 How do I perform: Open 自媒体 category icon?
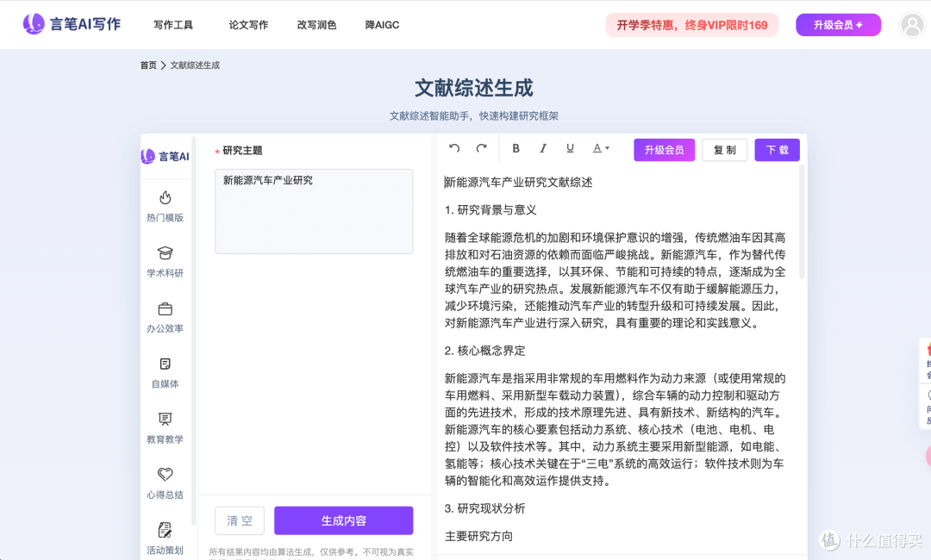pyautogui.click(x=165, y=372)
